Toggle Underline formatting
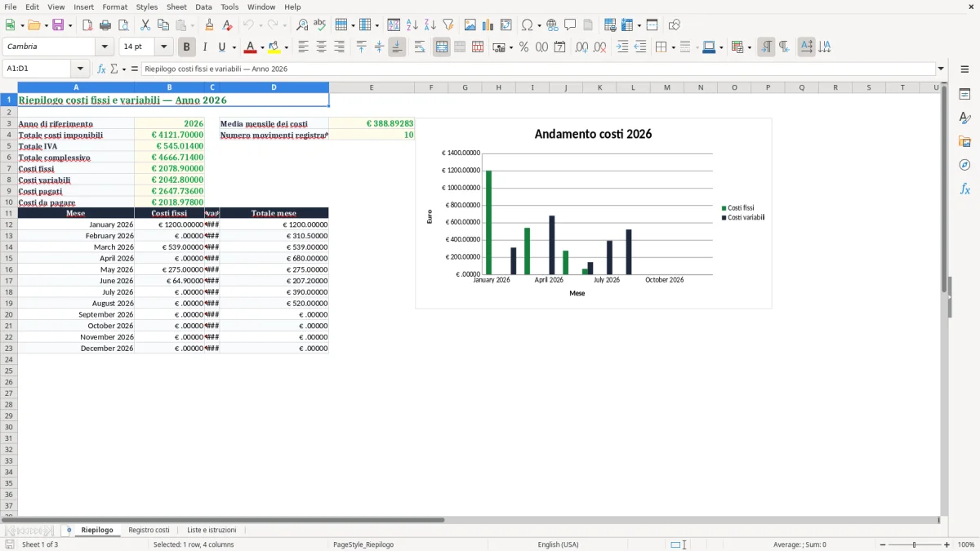 pos(222,47)
